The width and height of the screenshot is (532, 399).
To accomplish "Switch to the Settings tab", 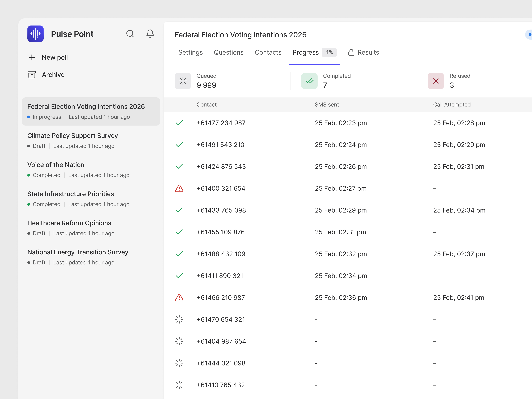I will click(x=190, y=52).
